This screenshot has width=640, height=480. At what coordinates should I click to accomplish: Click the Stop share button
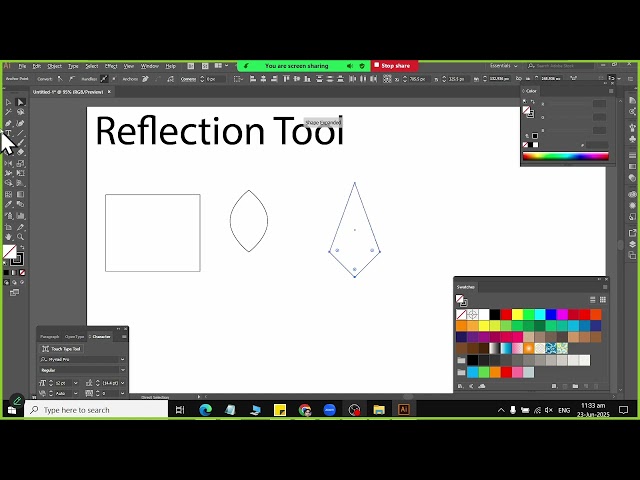pyautogui.click(x=392, y=66)
